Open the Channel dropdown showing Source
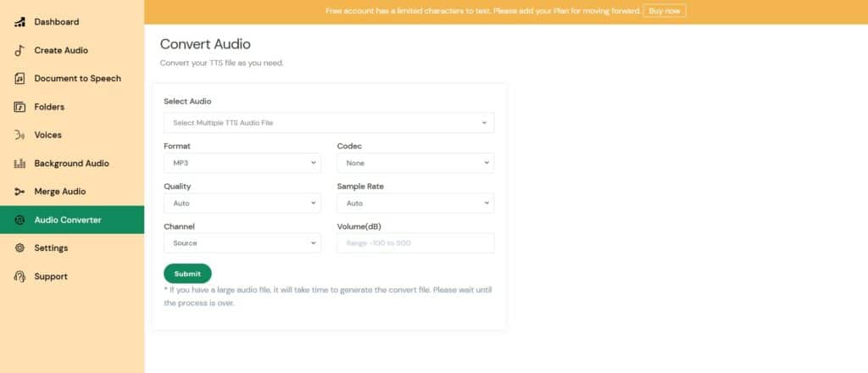This screenshot has height=373, width=868. coord(242,243)
